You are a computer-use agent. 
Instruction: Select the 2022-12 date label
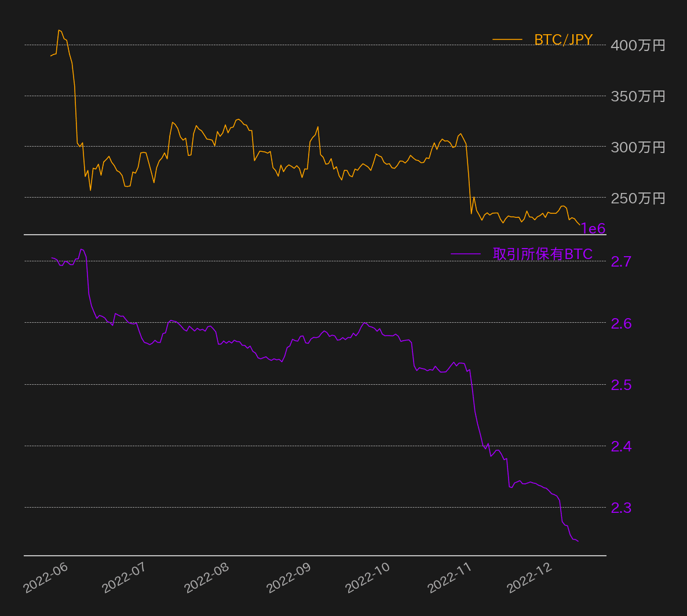pos(529,578)
